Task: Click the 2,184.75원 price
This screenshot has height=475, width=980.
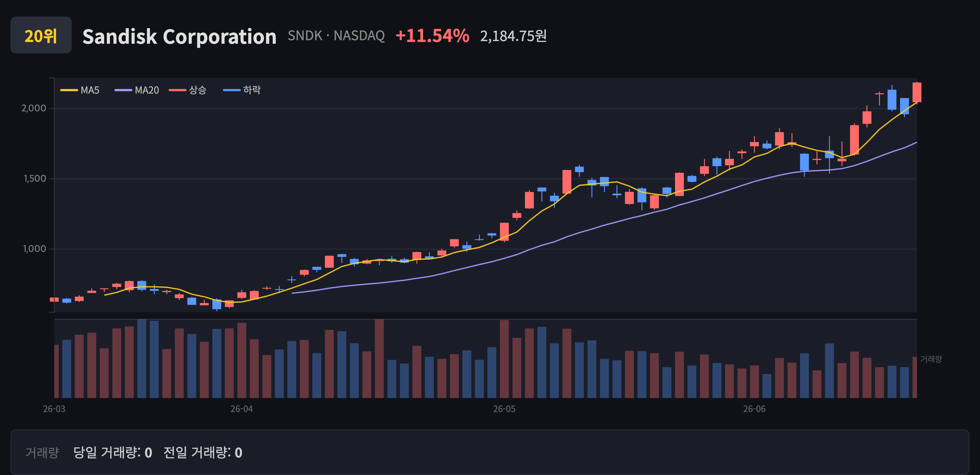Action: (x=513, y=36)
